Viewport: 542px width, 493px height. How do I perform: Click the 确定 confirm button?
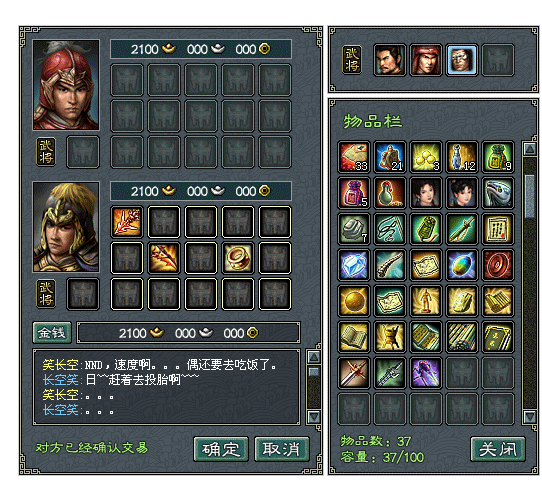coord(221,449)
